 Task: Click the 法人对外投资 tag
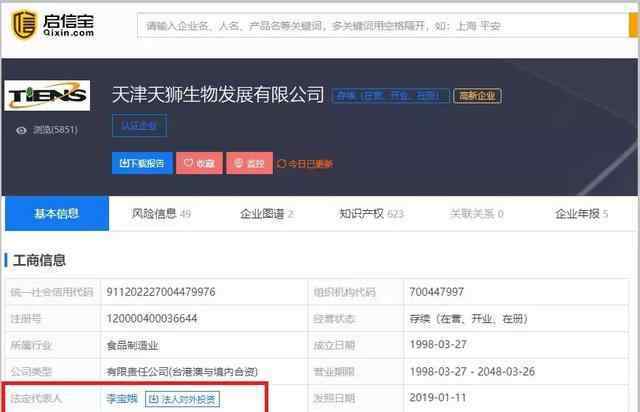point(183,399)
